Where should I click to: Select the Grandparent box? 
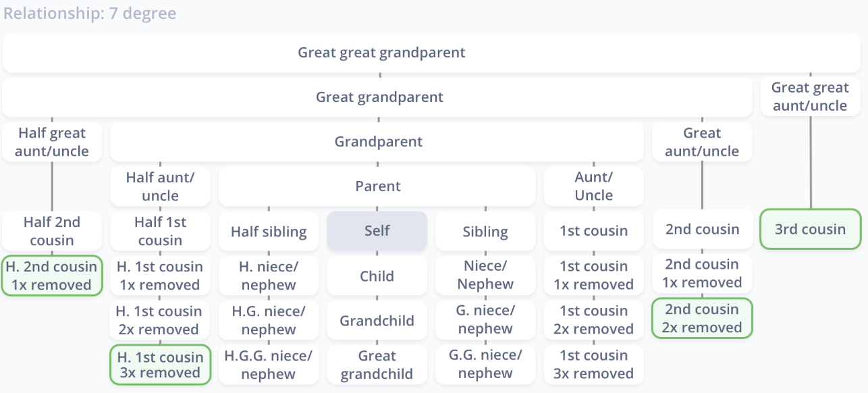pos(377,142)
